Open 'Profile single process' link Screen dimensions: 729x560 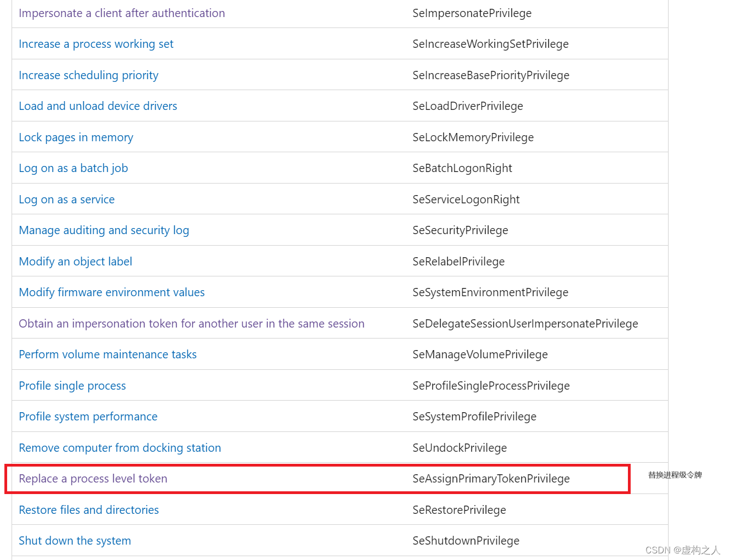click(72, 386)
